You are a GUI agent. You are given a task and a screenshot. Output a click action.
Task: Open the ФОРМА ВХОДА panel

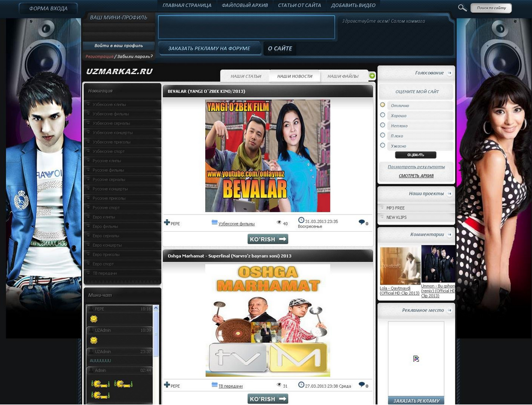(x=48, y=9)
